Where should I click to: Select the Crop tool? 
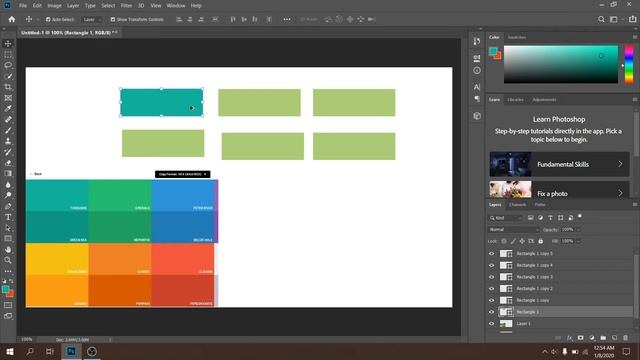[x=8, y=87]
